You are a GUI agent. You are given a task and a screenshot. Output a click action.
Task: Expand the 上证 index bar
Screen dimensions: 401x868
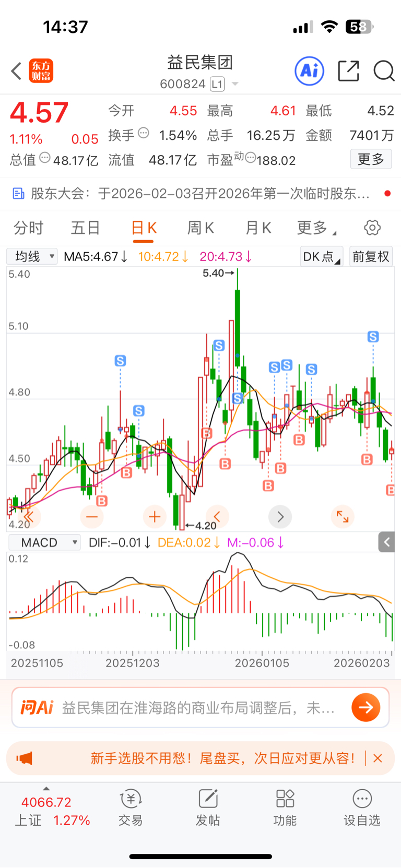pyautogui.click(x=46, y=789)
